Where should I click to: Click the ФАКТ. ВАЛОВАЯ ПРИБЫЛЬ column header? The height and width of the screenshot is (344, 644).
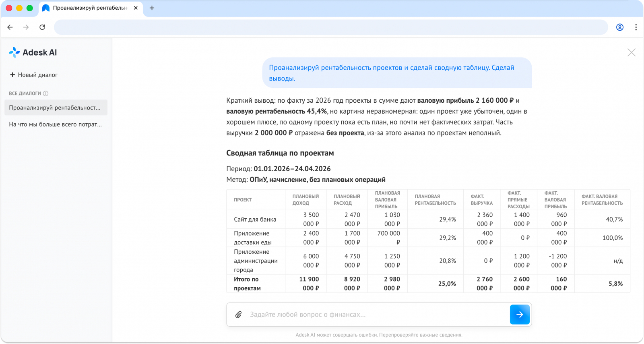click(555, 200)
